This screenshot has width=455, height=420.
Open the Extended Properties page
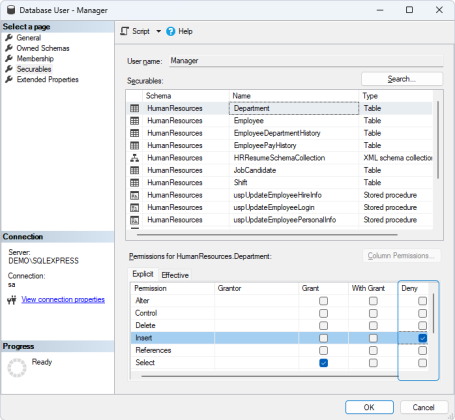pos(48,79)
